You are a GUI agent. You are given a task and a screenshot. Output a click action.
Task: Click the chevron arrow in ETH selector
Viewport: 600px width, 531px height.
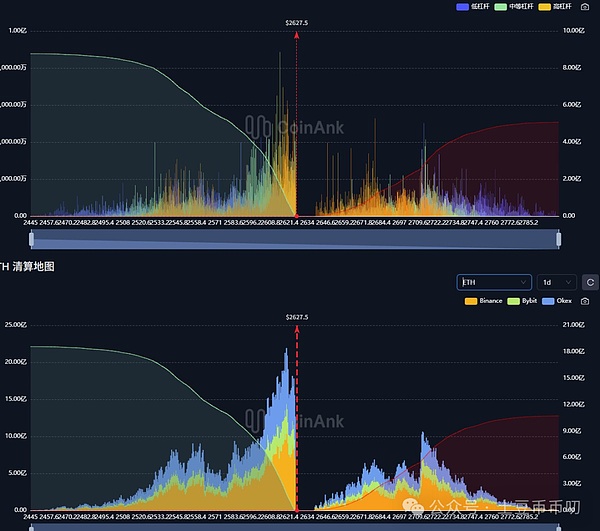(522, 282)
